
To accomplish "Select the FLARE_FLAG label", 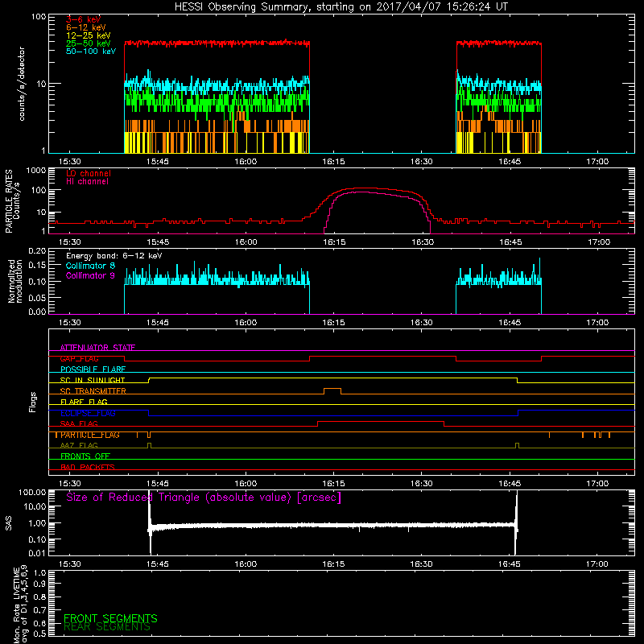I will point(84,402).
